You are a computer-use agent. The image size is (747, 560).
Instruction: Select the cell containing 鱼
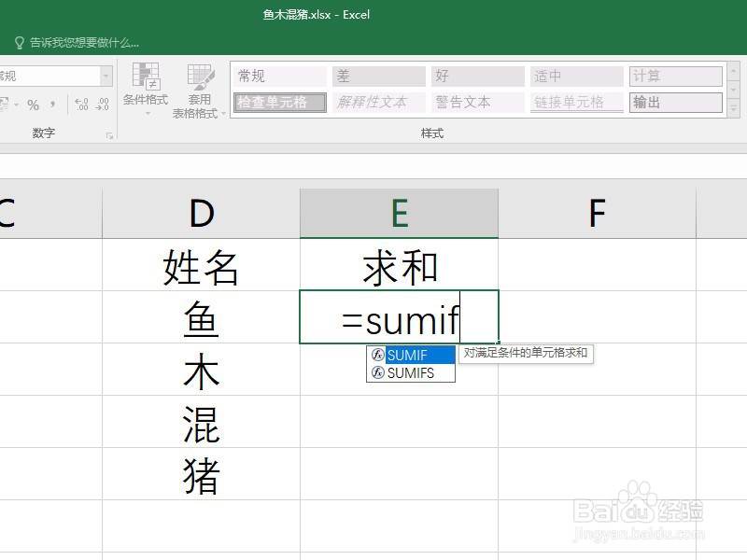pos(201,317)
